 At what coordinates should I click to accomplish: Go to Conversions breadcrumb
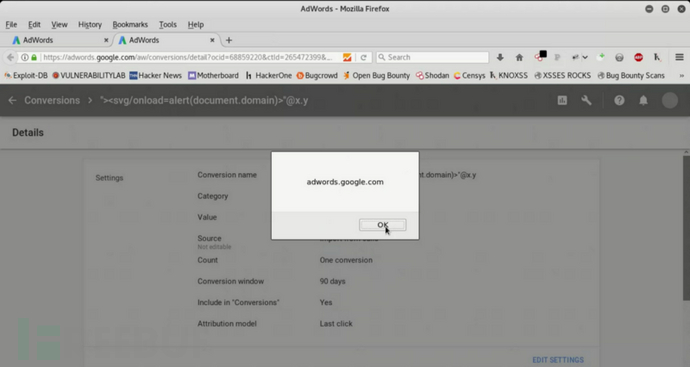click(x=52, y=100)
